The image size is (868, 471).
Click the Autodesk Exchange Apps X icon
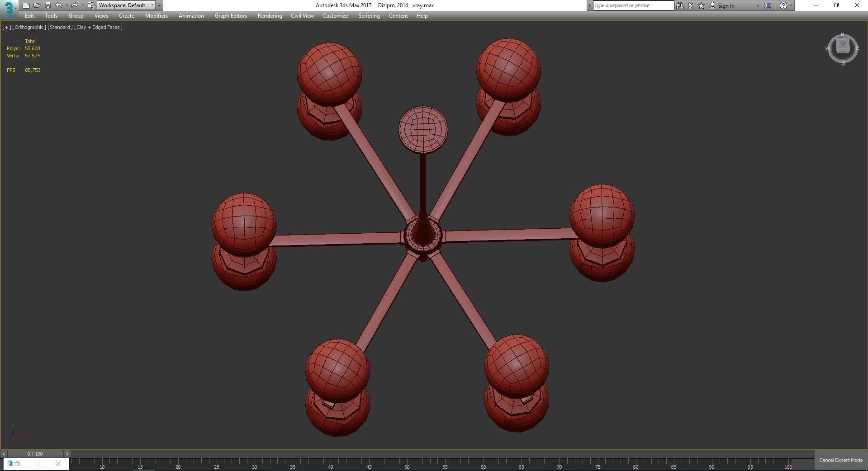[x=768, y=5]
